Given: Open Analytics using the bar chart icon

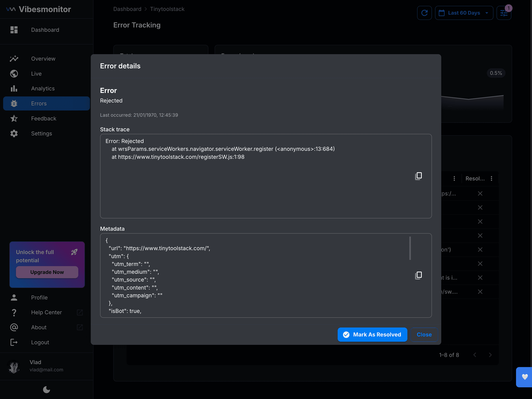Looking at the screenshot, I should click(x=14, y=89).
